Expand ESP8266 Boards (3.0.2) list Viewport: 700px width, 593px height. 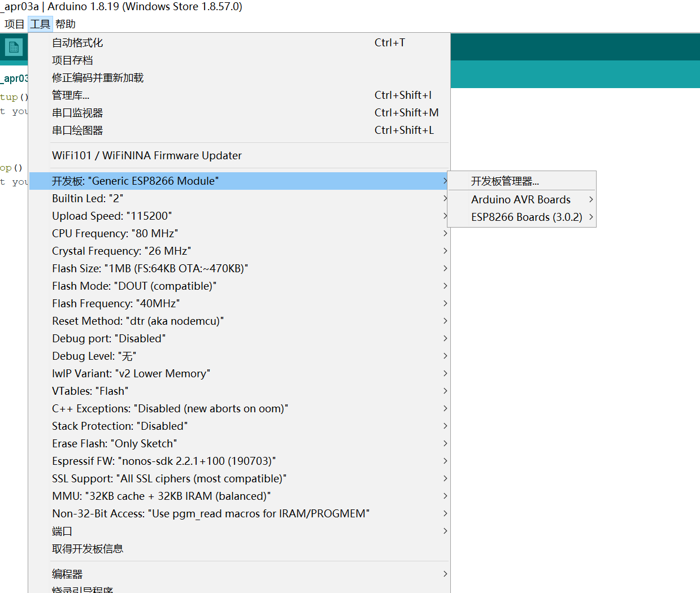pos(521,217)
